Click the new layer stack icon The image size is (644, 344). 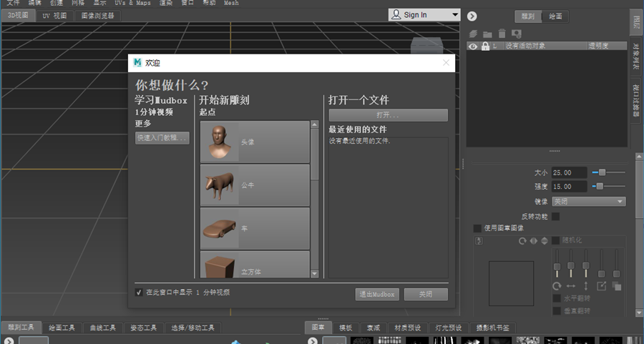[474, 34]
